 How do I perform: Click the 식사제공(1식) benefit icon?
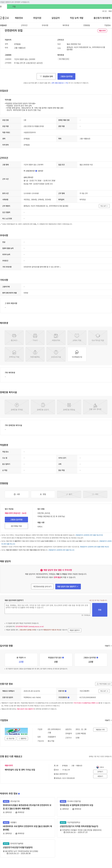tap(77, 354)
